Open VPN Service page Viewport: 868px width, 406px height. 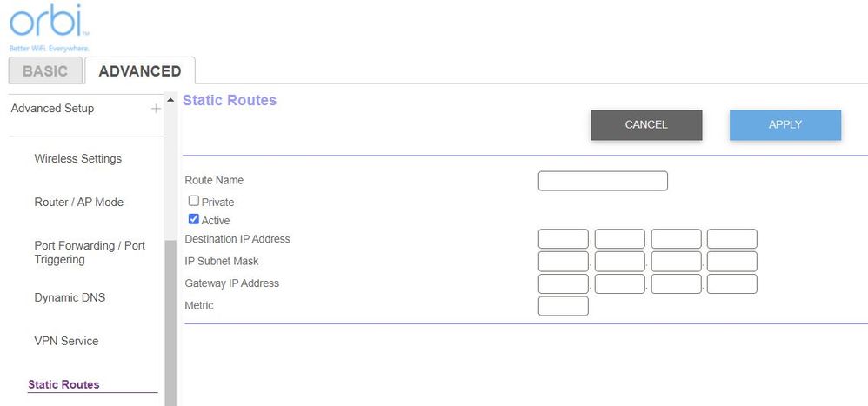coord(66,342)
